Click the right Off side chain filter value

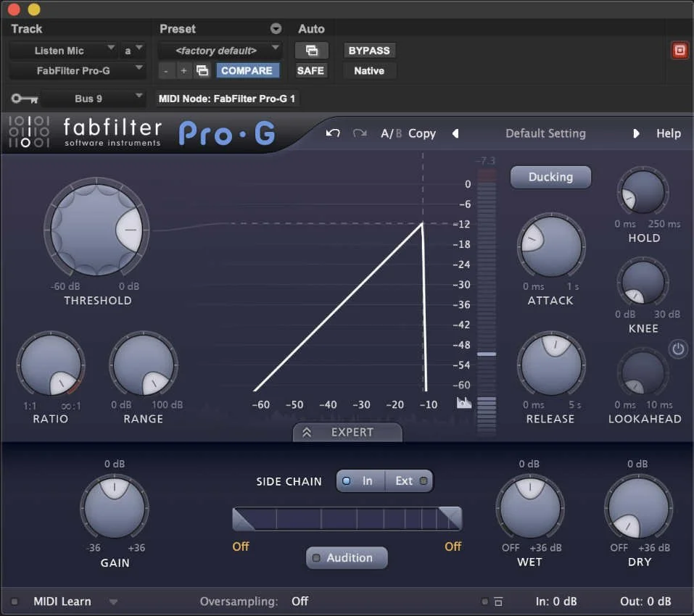click(453, 546)
